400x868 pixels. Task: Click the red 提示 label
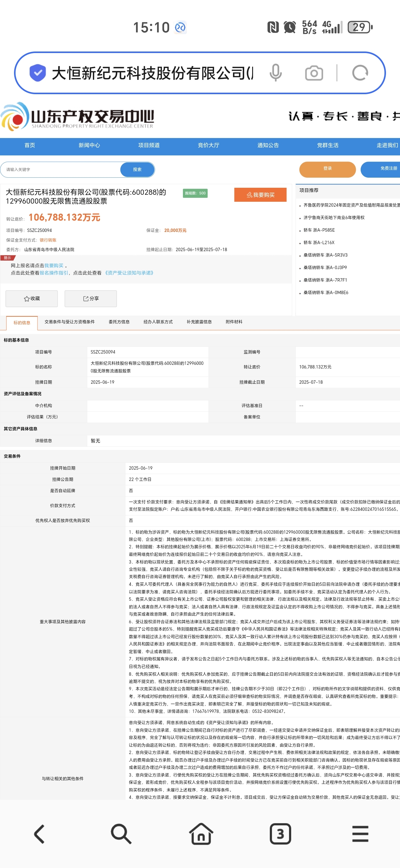pyautogui.click(x=7, y=258)
